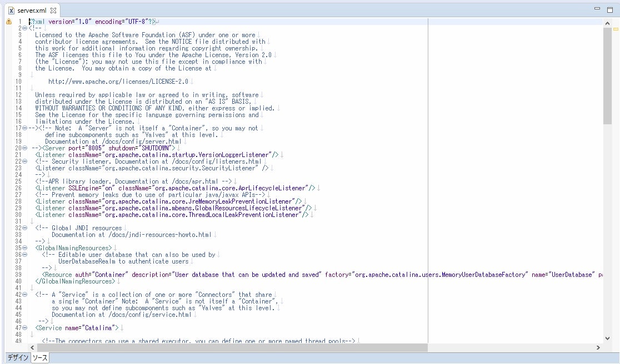Click the LICENSE-2.0 URL on line 10
This screenshot has width=620, height=364.
coord(118,82)
